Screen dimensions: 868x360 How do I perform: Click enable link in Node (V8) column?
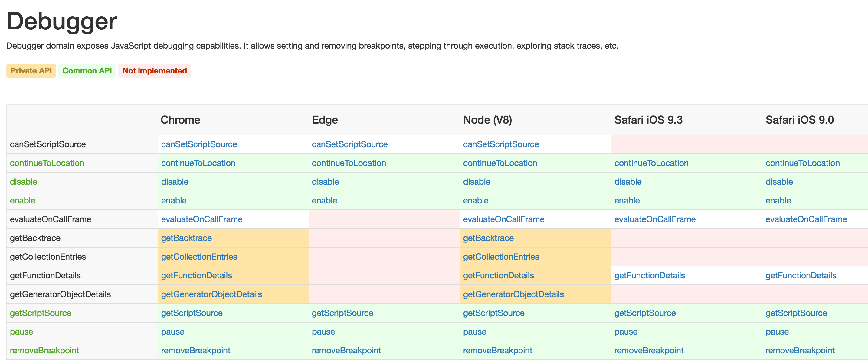475,201
